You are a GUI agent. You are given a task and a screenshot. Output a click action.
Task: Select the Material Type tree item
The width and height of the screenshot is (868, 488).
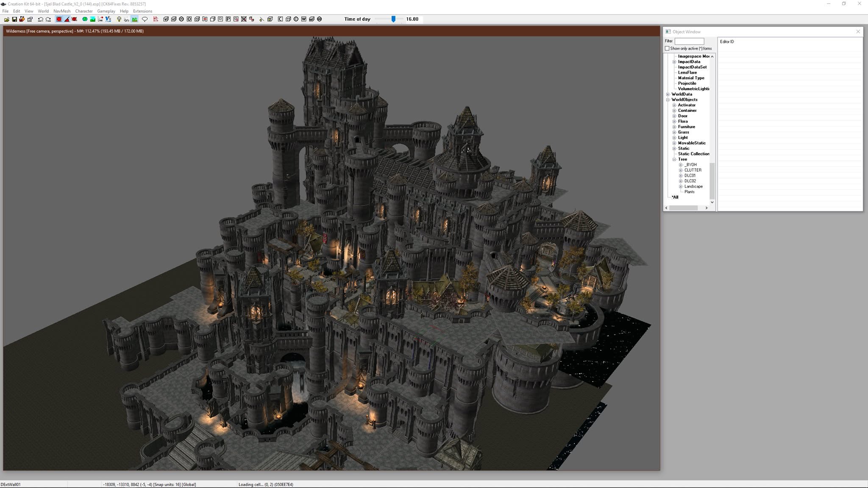pyautogui.click(x=691, y=78)
